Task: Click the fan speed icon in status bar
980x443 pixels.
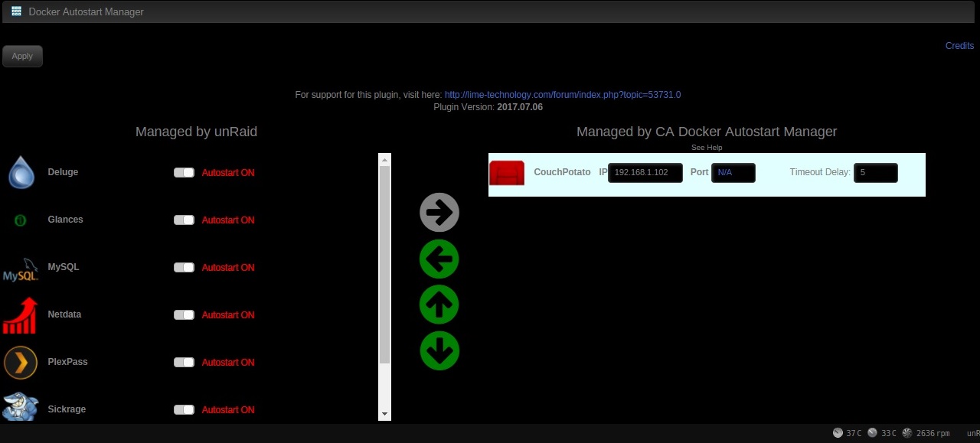Action: [x=907, y=433]
